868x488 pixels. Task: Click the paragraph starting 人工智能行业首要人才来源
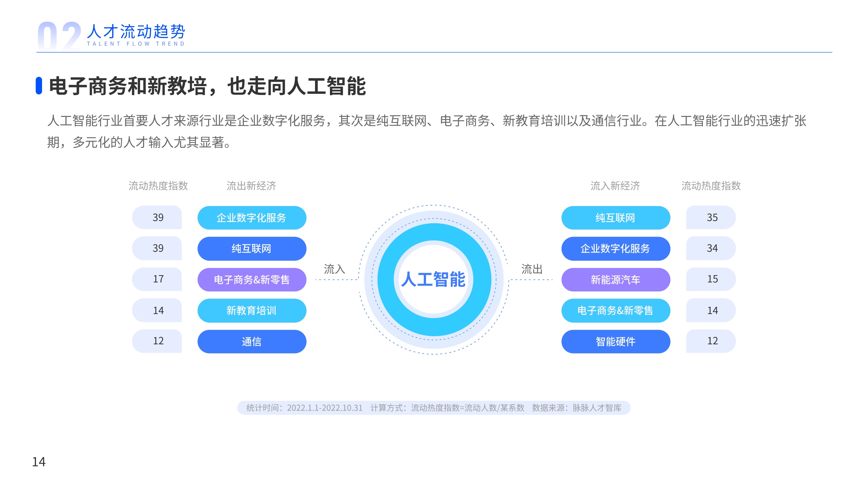coord(427,131)
